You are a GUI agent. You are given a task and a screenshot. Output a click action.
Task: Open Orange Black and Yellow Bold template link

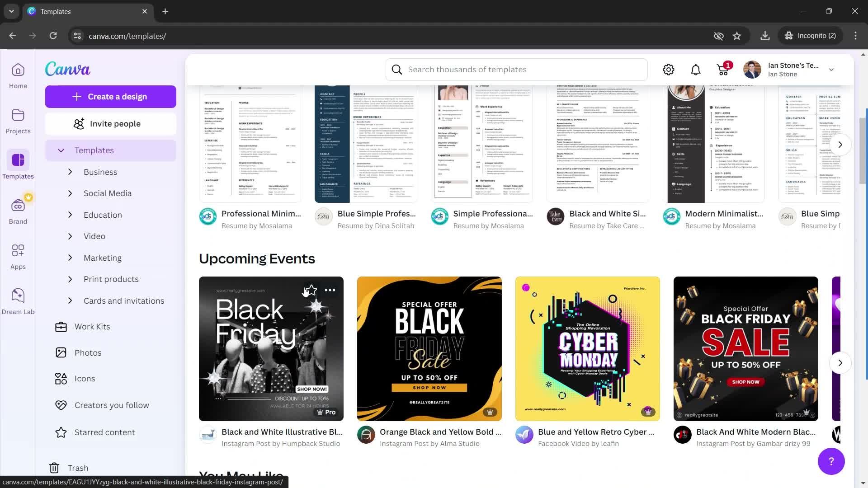(440, 432)
